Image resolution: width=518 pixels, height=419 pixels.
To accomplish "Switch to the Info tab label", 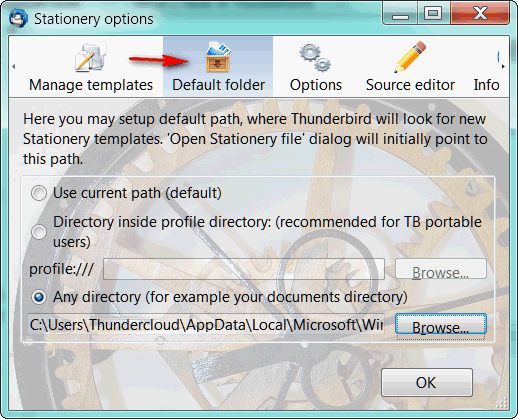I will (x=486, y=85).
